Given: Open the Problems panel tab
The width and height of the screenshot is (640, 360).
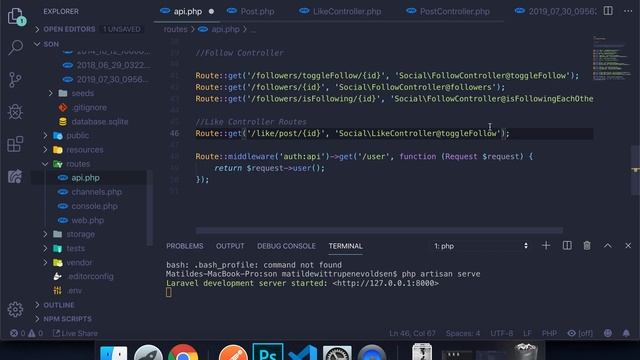Looking at the screenshot, I should point(184,246).
